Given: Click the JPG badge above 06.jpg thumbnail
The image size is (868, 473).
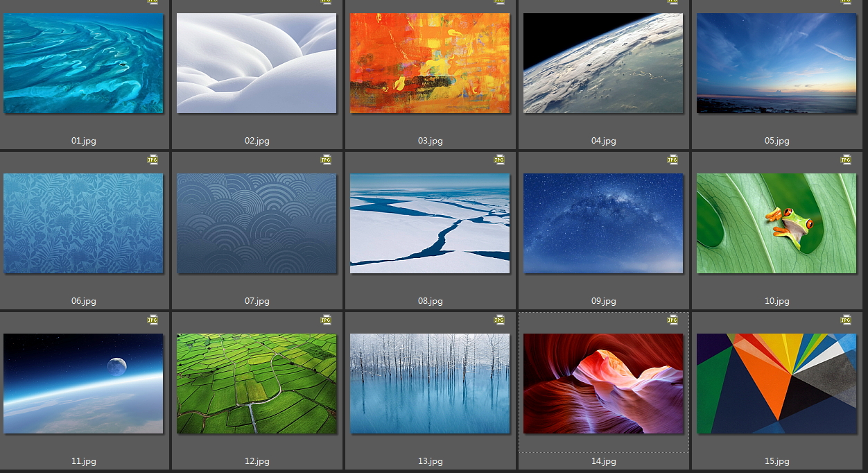Looking at the screenshot, I should pos(153,160).
